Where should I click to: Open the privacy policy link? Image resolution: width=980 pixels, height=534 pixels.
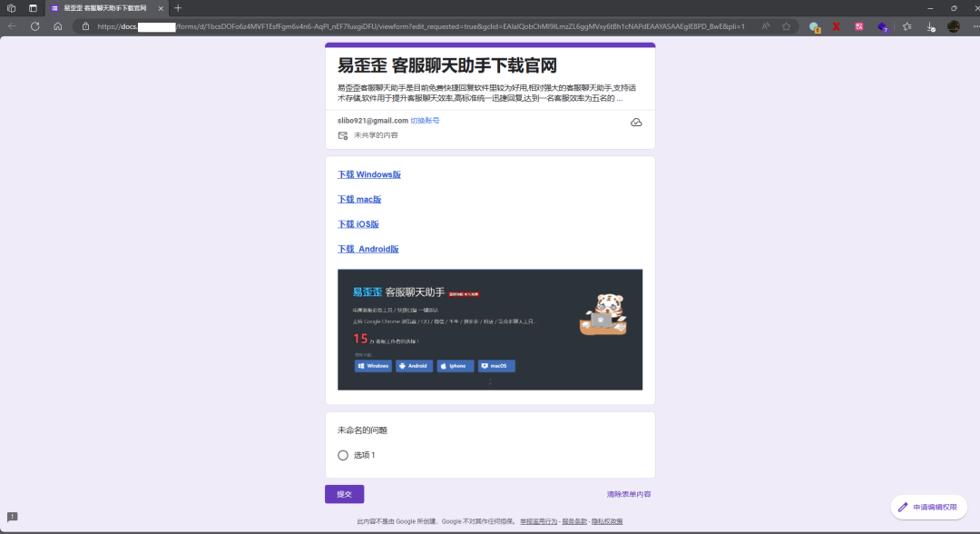tap(607, 521)
